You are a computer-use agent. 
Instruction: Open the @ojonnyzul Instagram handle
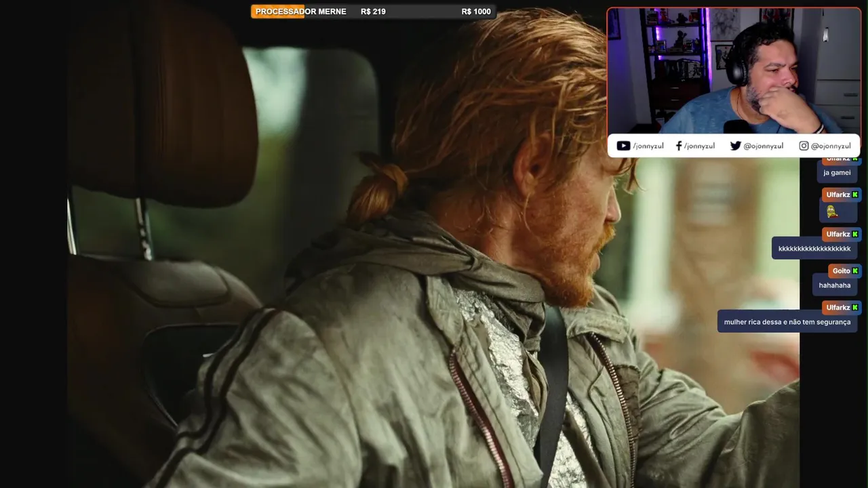point(831,146)
